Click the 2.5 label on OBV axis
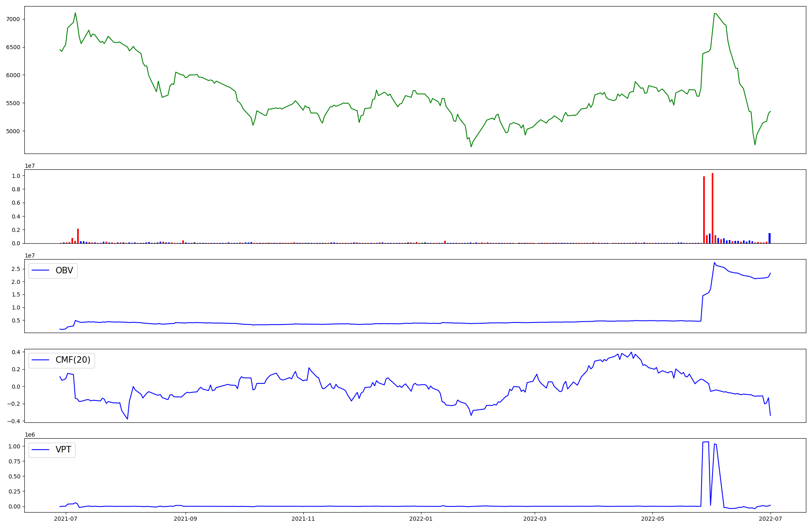The image size is (812, 528). pos(17,269)
